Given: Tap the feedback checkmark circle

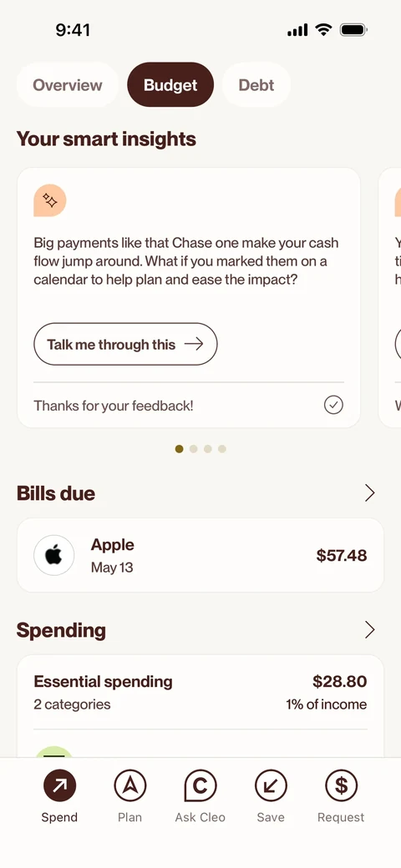Looking at the screenshot, I should [333, 406].
